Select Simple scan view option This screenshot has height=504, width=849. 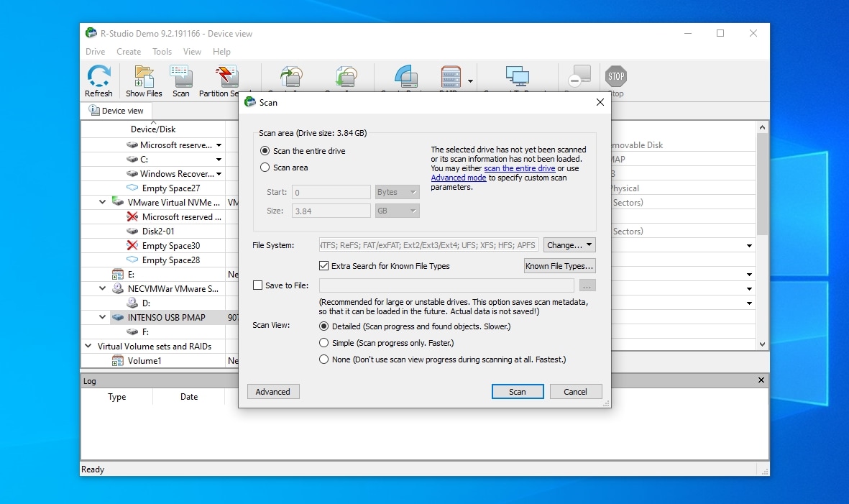point(323,343)
